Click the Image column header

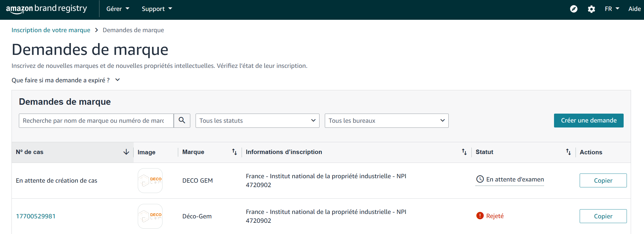point(146,152)
